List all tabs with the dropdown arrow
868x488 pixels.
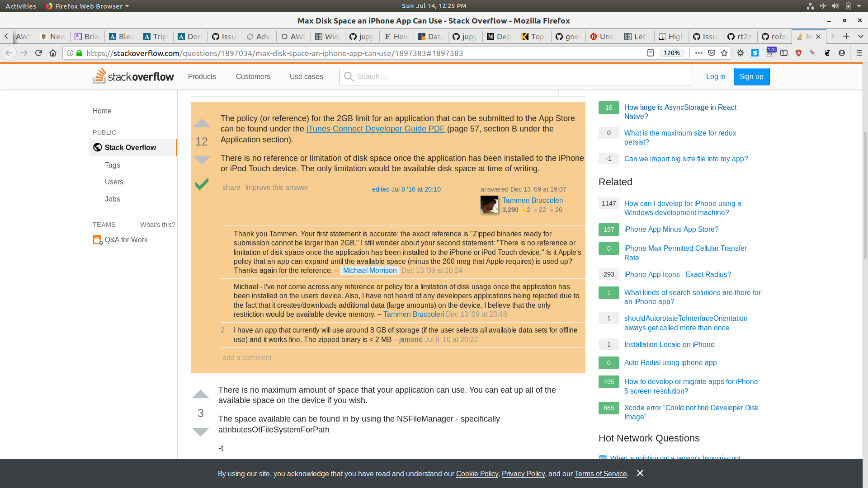[x=861, y=36]
